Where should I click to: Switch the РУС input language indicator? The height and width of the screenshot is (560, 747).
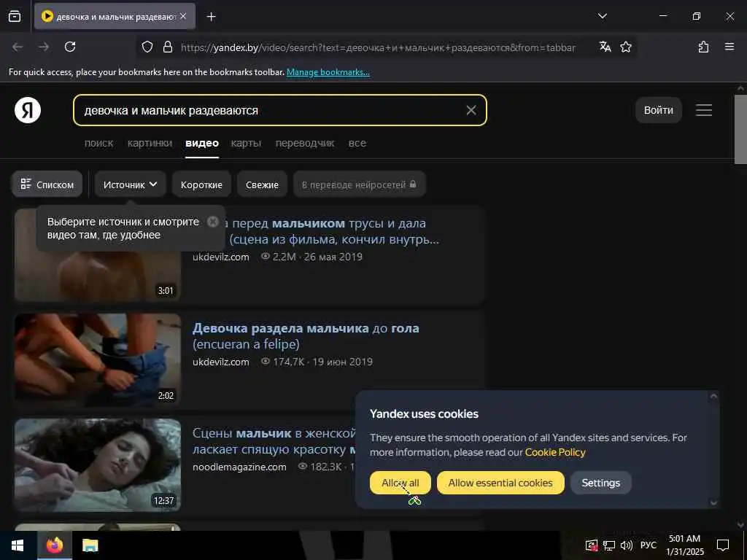tap(648, 545)
